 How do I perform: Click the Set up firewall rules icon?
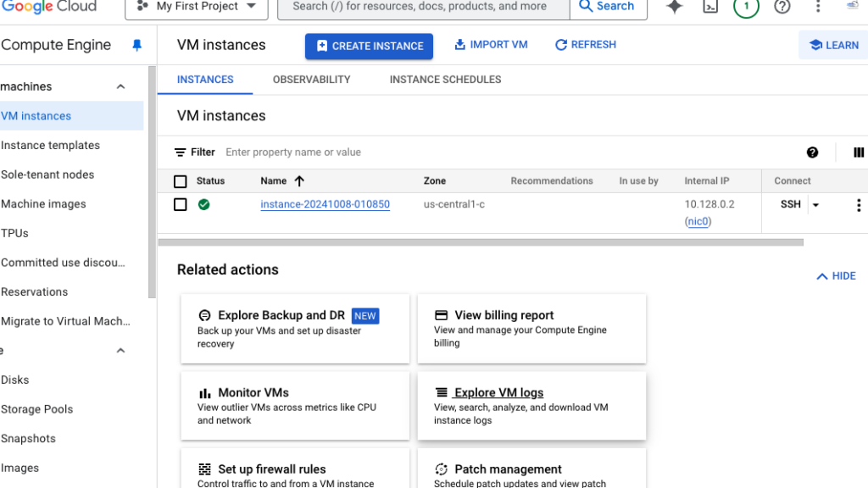coord(205,469)
